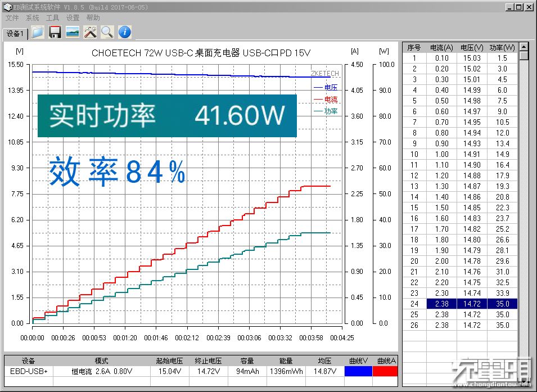Show about info with the blue 'i' icon
537x392 pixels.
click(125, 32)
